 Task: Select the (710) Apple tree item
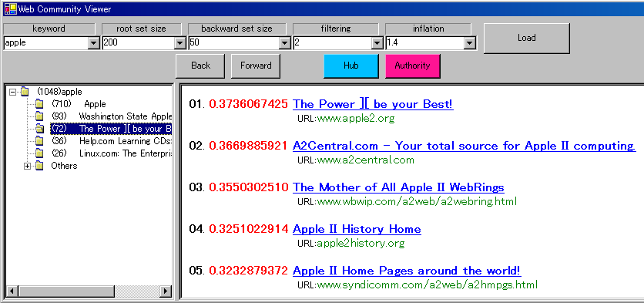[79, 104]
